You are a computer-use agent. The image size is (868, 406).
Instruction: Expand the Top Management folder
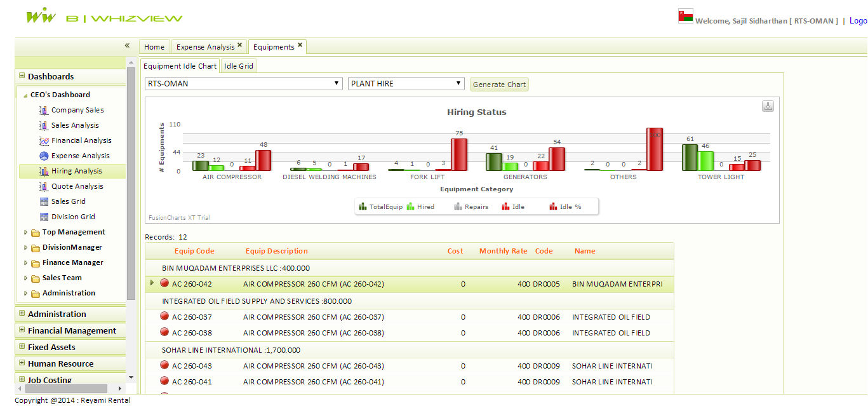click(26, 233)
